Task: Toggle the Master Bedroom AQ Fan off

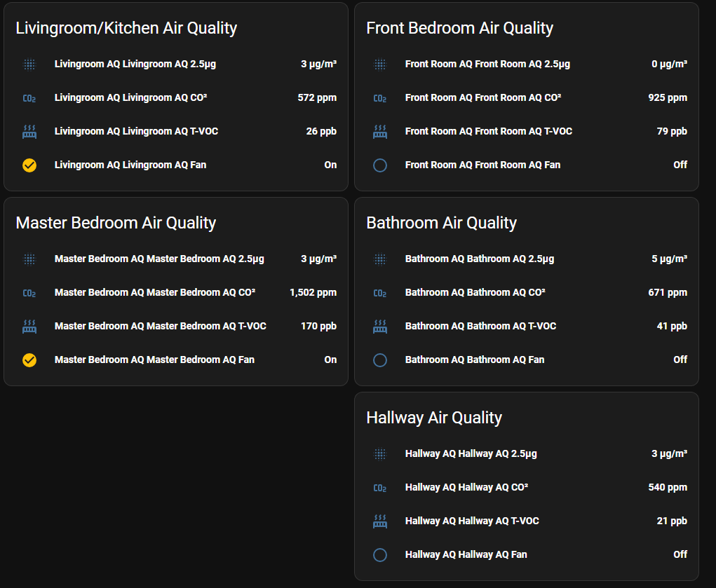Action: pos(29,360)
